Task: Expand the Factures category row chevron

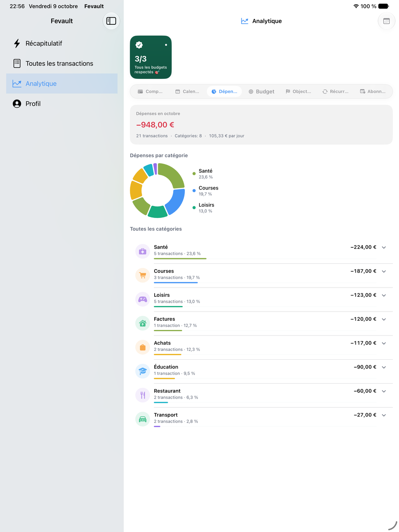Action: 383,319
